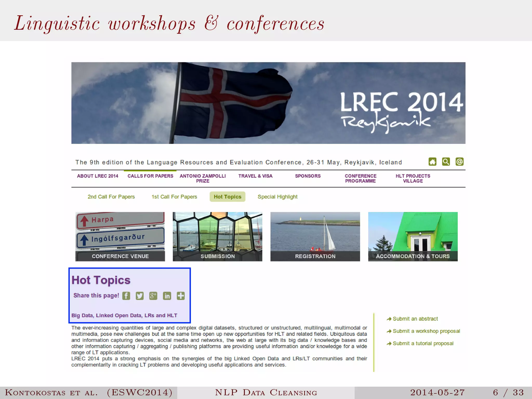Open the search magnifier icon
The image size is (532, 399).
point(446,162)
